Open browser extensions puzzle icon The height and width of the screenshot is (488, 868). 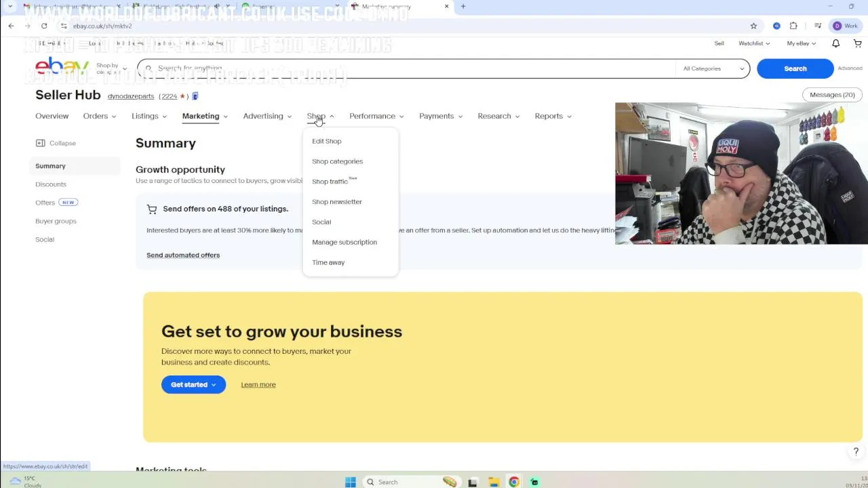(793, 26)
